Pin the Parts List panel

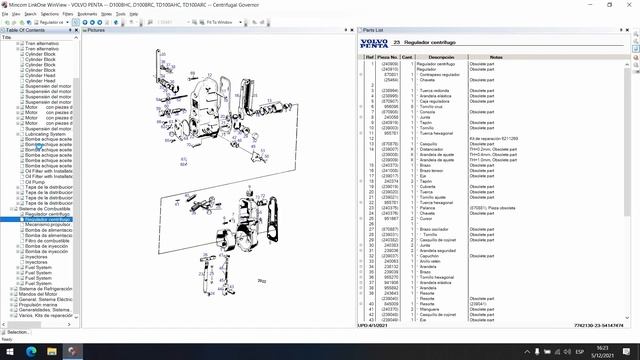[x=621, y=30]
